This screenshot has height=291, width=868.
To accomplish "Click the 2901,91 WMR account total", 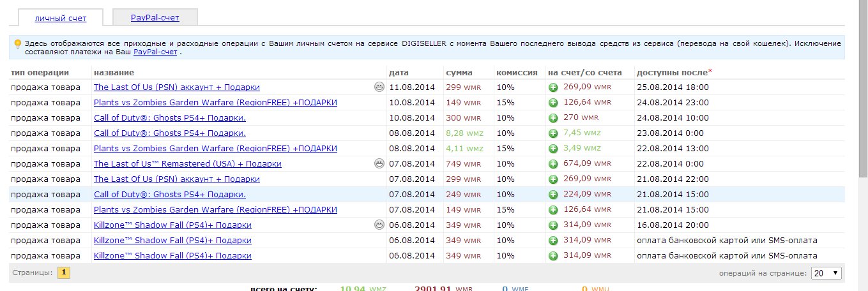I will [x=444, y=288].
